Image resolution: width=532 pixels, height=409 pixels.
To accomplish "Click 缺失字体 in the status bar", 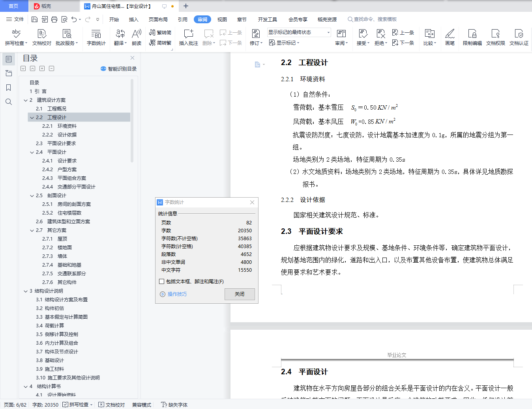I will [174, 405].
